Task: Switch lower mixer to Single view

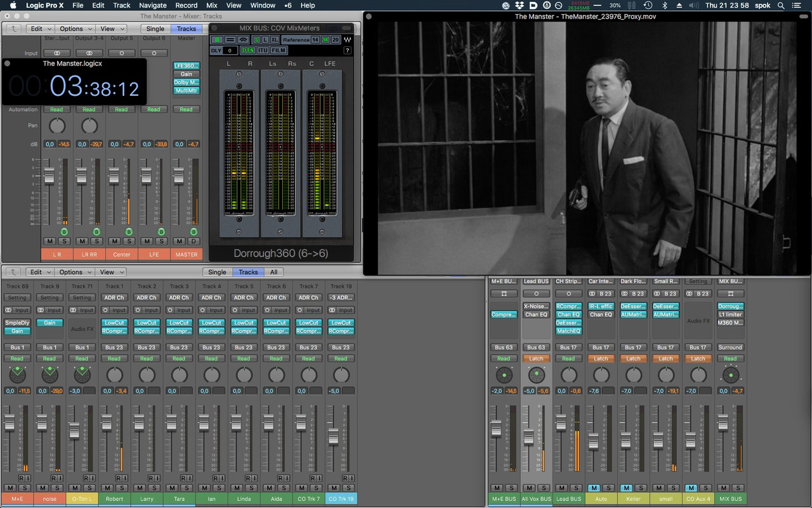Action: (x=217, y=272)
